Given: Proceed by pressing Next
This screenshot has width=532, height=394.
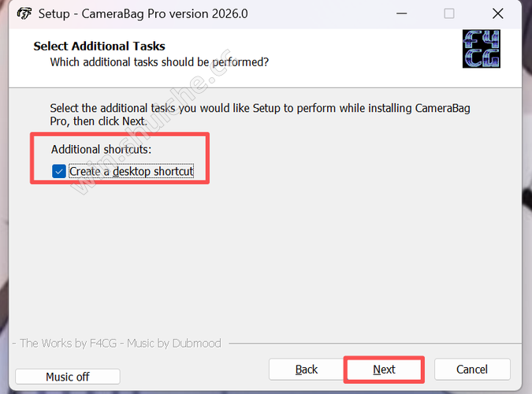Looking at the screenshot, I should click(384, 369).
